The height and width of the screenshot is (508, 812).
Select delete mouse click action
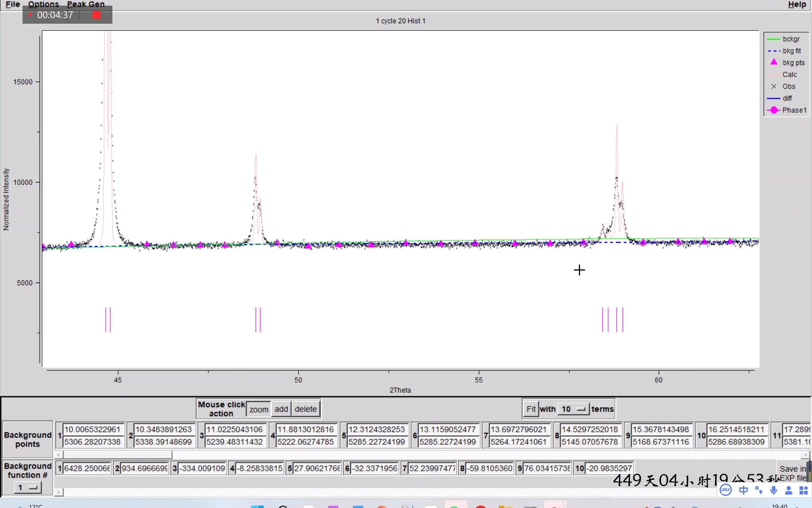(x=306, y=409)
